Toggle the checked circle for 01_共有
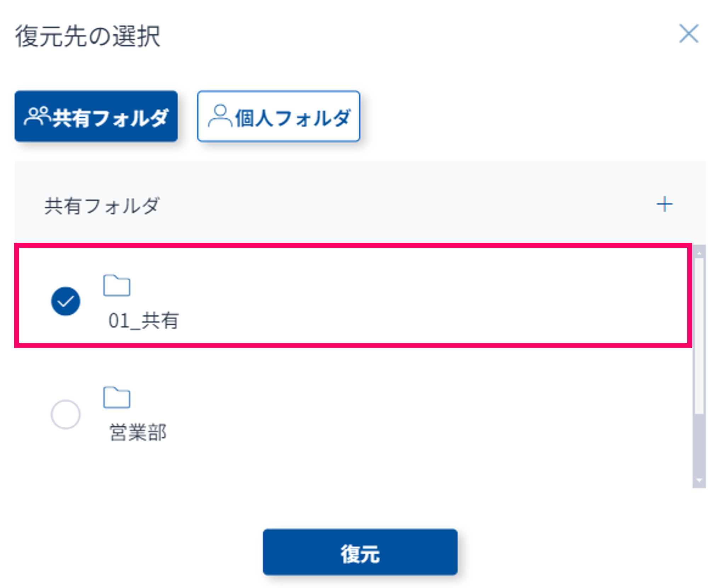The width and height of the screenshot is (723, 588). coord(66,301)
